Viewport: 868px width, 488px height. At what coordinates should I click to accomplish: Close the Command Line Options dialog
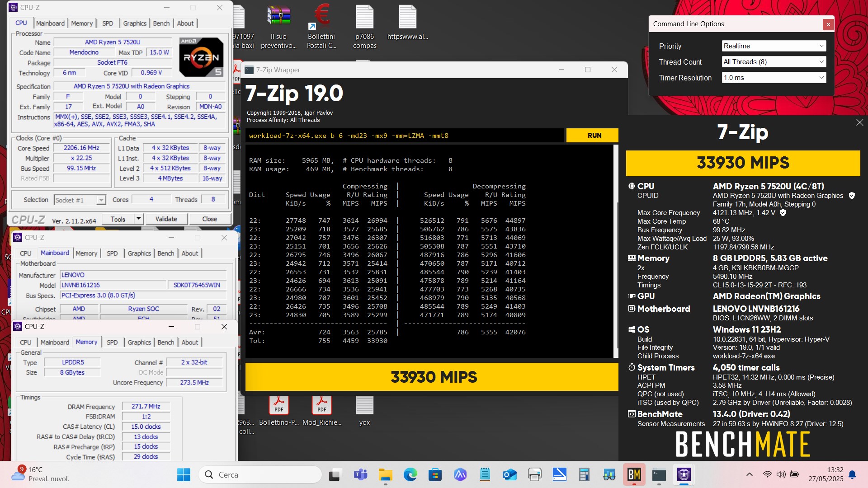point(828,24)
